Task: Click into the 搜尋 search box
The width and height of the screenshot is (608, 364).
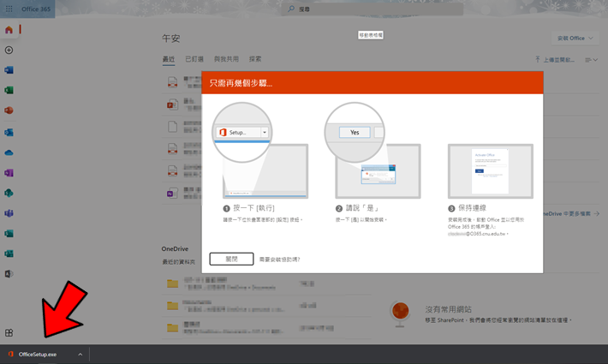Action: (373, 9)
